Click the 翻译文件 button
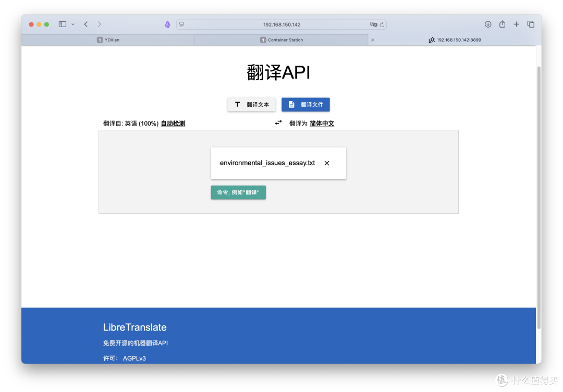 pos(305,104)
